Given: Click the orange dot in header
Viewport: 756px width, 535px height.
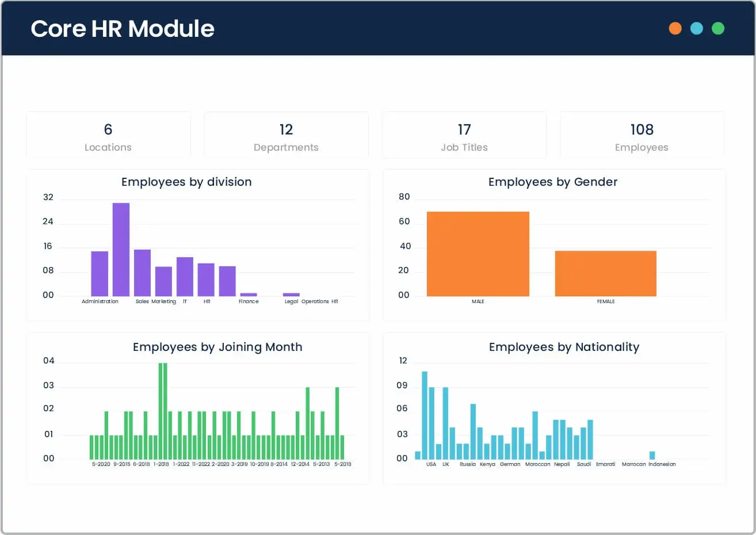Looking at the screenshot, I should pyautogui.click(x=675, y=28).
